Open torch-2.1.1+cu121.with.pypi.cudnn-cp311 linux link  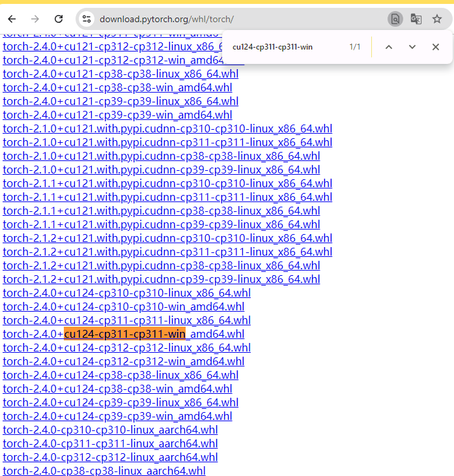point(167,197)
